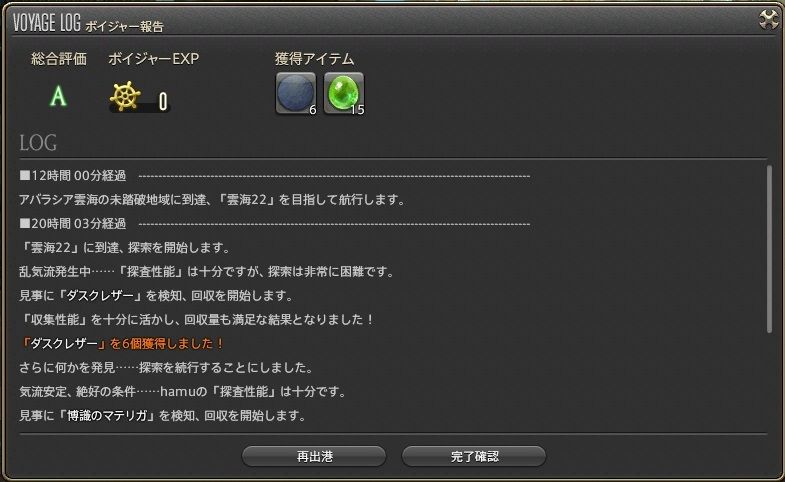The height and width of the screenshot is (482, 785).
Task: Click the golden ship wheel EXP icon
Action: click(125, 96)
